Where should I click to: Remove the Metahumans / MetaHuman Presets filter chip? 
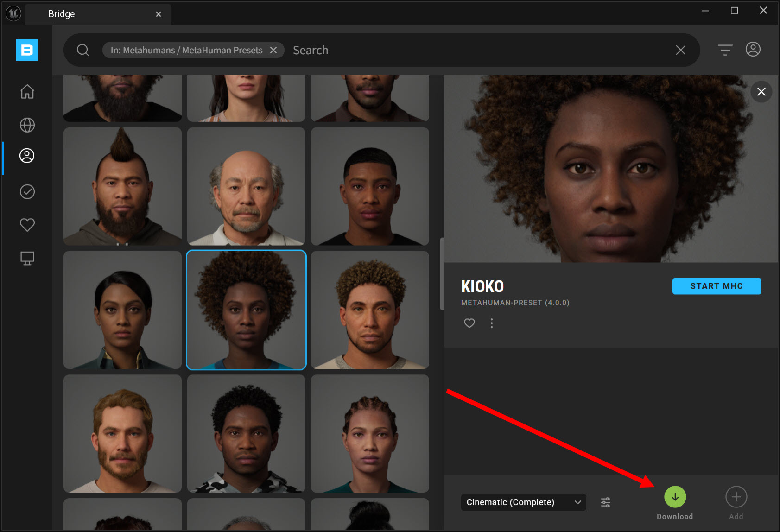tap(273, 50)
